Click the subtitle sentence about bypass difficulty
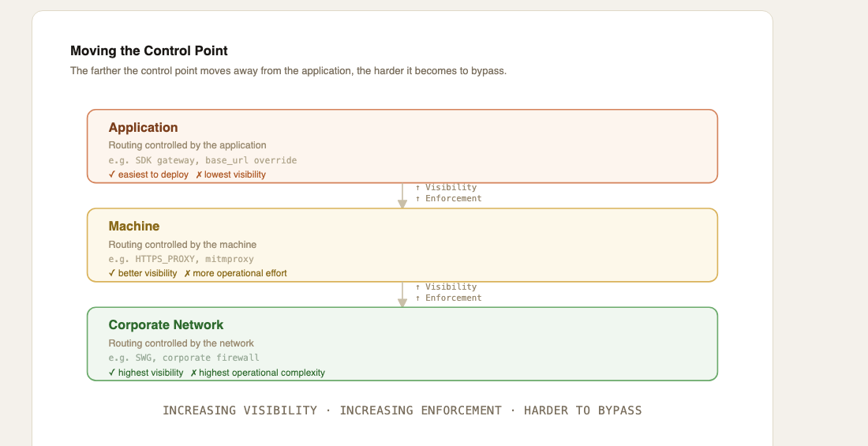 [288, 72]
